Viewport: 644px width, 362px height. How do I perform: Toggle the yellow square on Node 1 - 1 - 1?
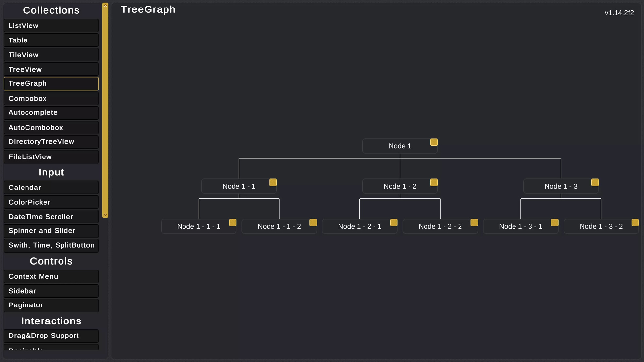coord(233,222)
